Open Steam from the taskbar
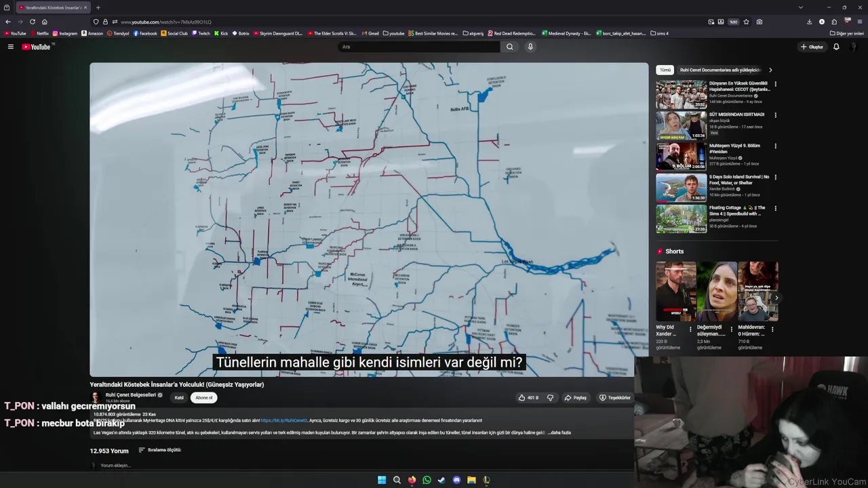 [x=441, y=480]
